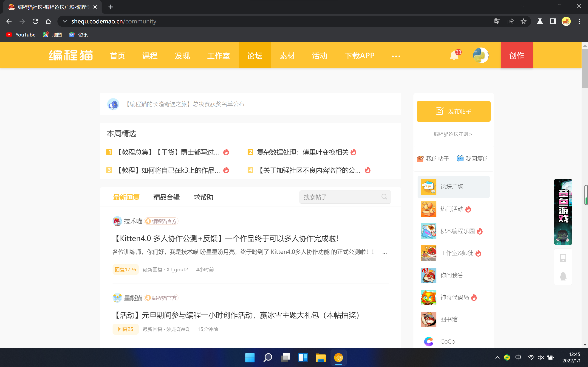Select 工作室 in the navigation bar
The width and height of the screenshot is (588, 367).
(218, 56)
